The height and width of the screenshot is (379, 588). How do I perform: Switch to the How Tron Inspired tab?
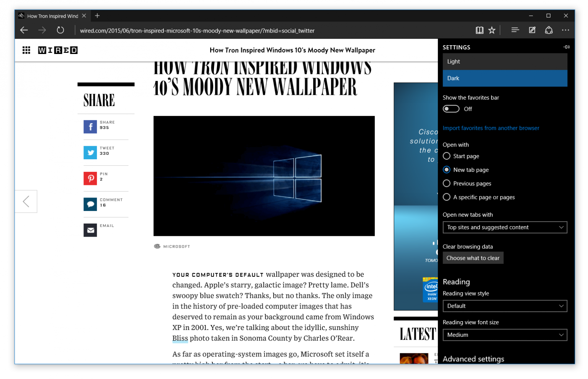pos(52,16)
